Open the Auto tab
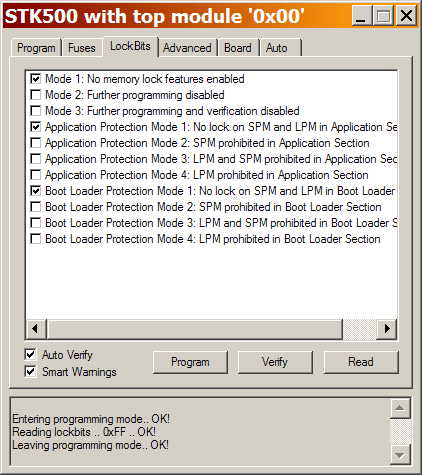The height and width of the screenshot is (475, 422). (x=281, y=48)
